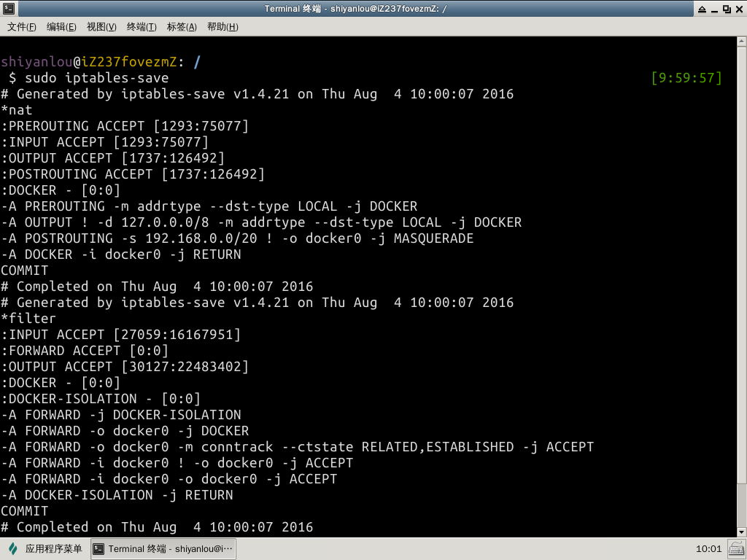
Task: Open the 文件(F) menu
Action: coord(22,27)
